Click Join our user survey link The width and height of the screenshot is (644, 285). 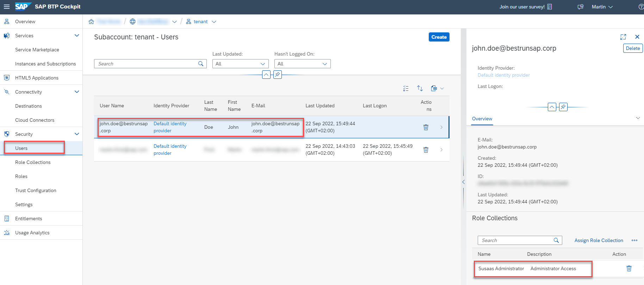(522, 7)
